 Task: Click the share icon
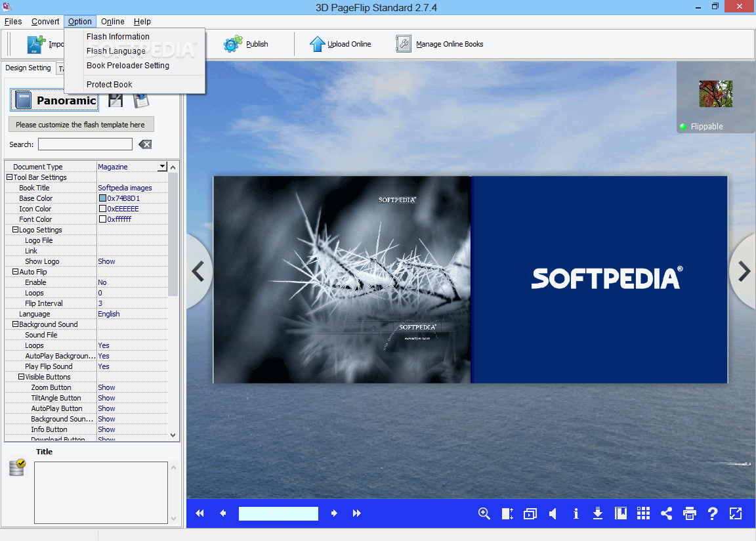click(666, 513)
